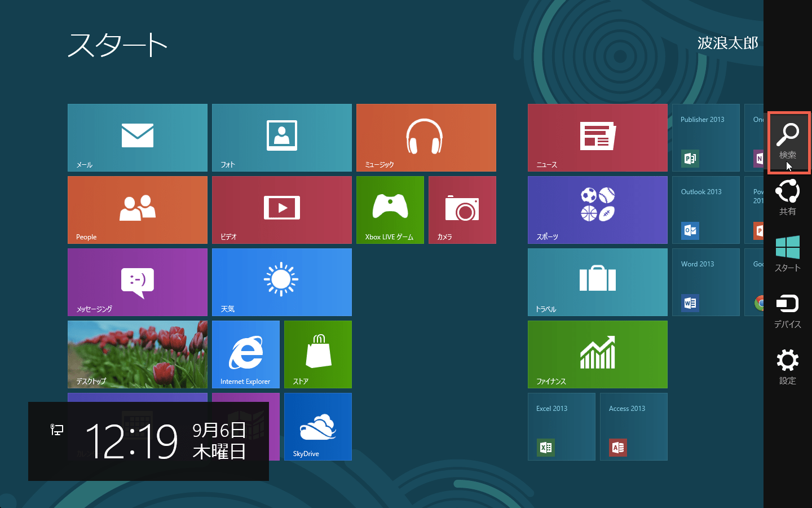812x508 pixels.
Task: Check the 天気 (Weather) tile
Action: [282, 282]
